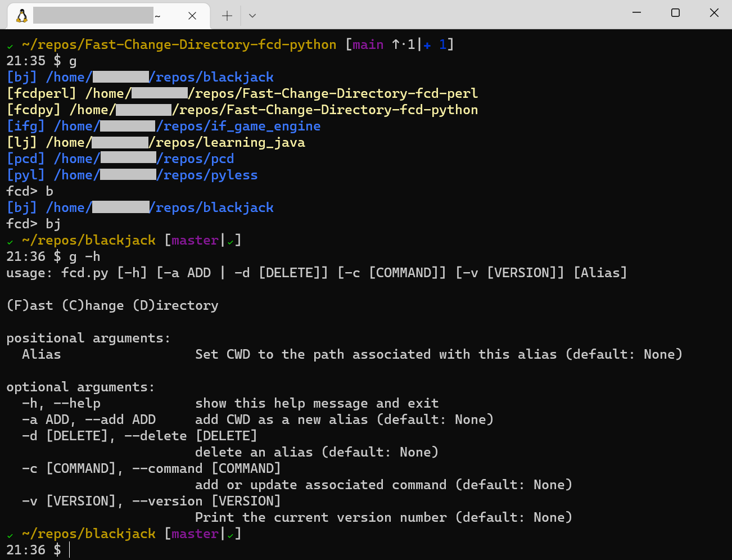
Task: Click the Linux penguin tab icon
Action: (x=22, y=16)
